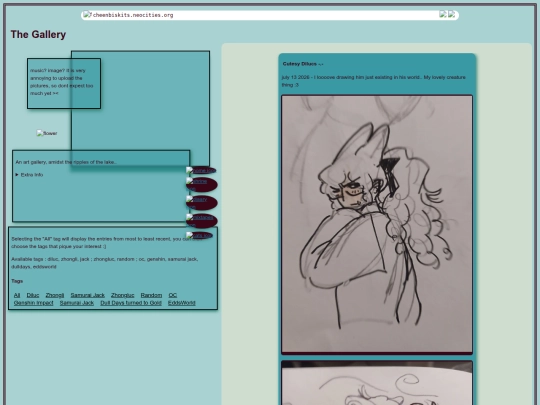Open the Genshin Impact tag
This screenshot has height=405, width=540.
point(33,303)
